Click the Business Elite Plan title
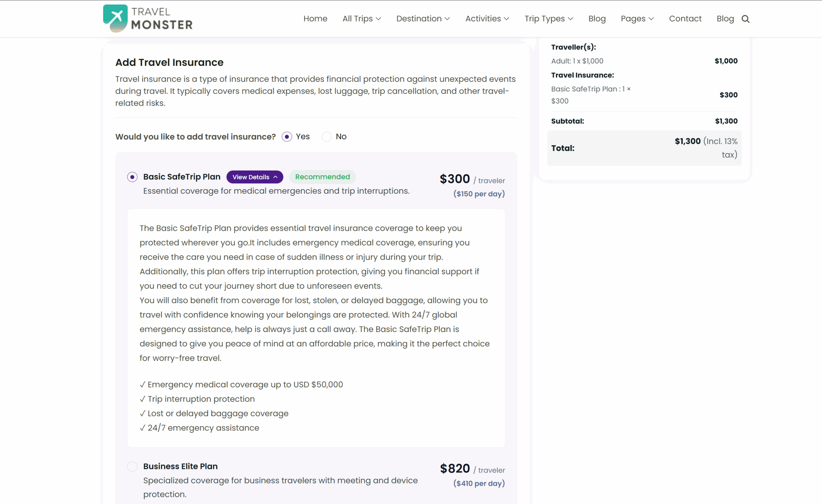 pos(180,466)
